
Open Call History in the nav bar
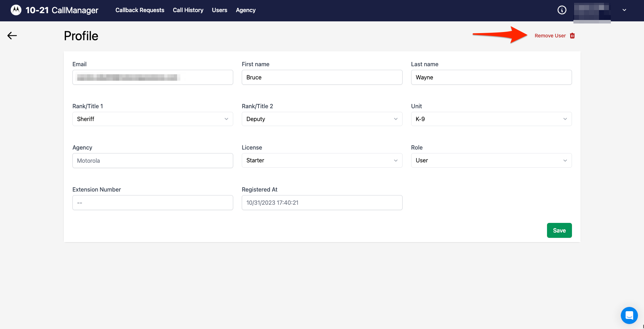coord(188,10)
